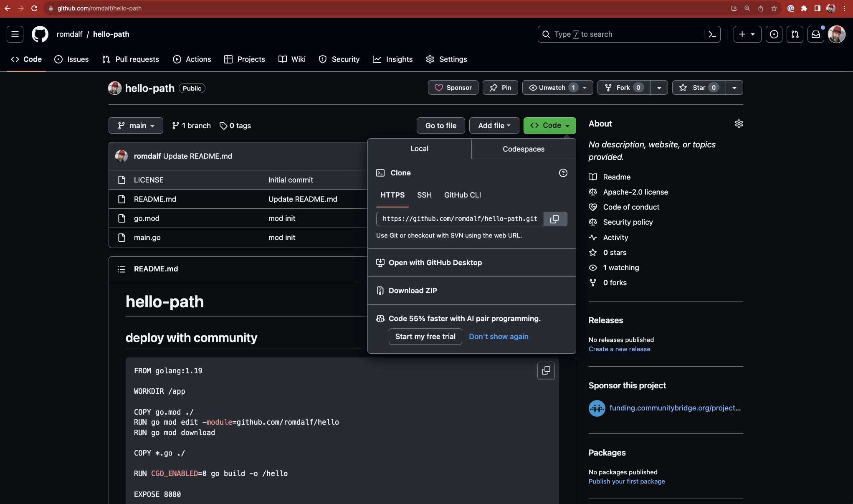Click the README outline list icon
The width and height of the screenshot is (853, 504).
point(121,269)
